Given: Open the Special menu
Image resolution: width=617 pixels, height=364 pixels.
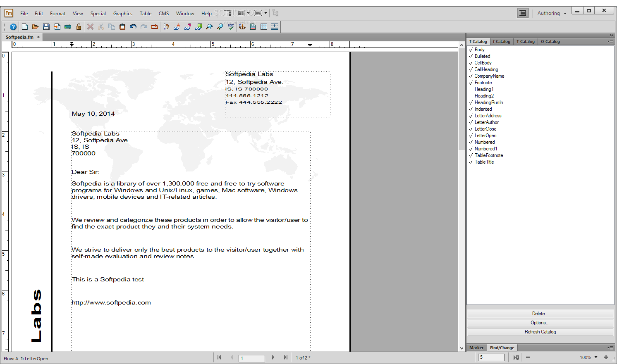Looking at the screenshot, I should (x=98, y=13).
